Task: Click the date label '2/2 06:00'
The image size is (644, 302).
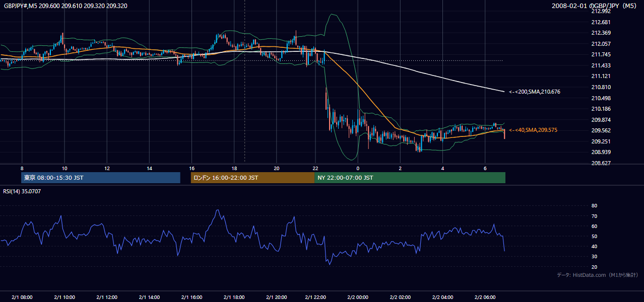Action: [x=485, y=297]
